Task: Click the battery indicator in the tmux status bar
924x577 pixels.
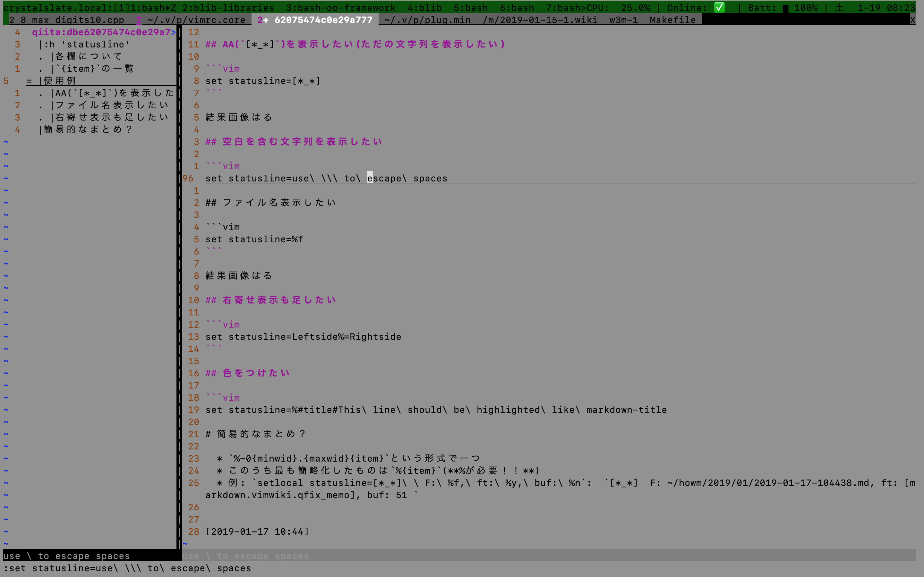Action: pos(786,7)
